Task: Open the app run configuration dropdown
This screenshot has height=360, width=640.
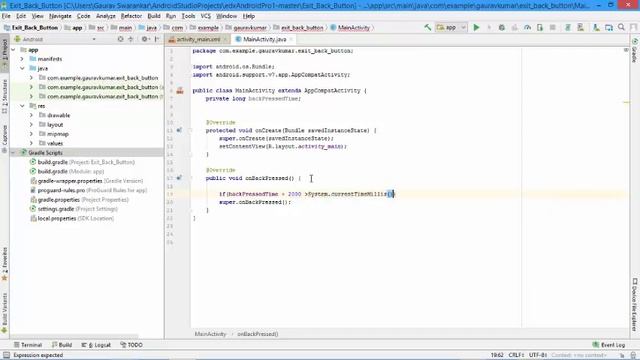Action: point(451,28)
